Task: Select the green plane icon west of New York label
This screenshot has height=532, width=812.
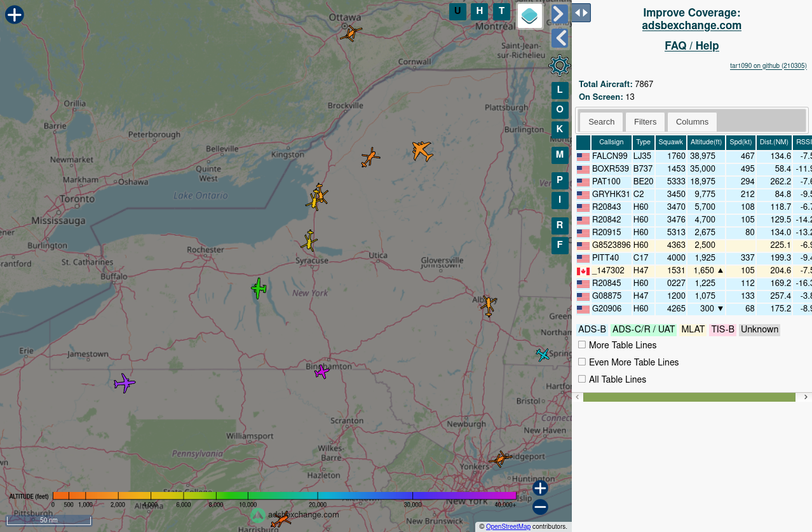Action: [259, 288]
